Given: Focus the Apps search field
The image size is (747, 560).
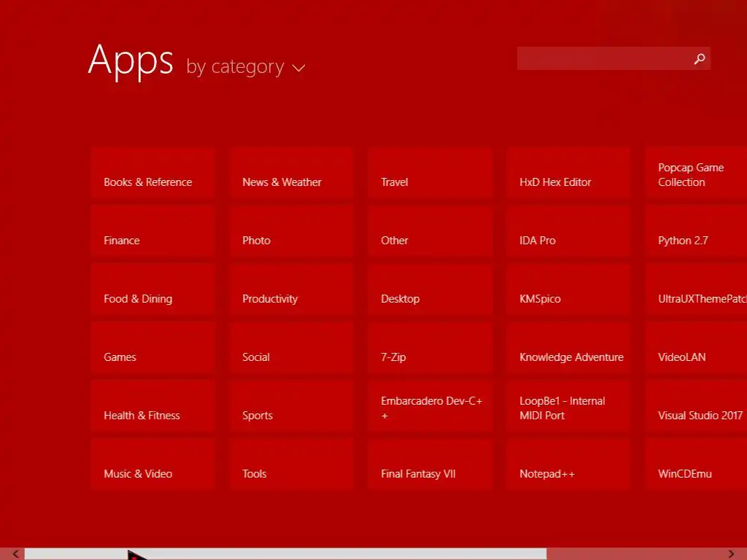Looking at the screenshot, I should [614, 58].
